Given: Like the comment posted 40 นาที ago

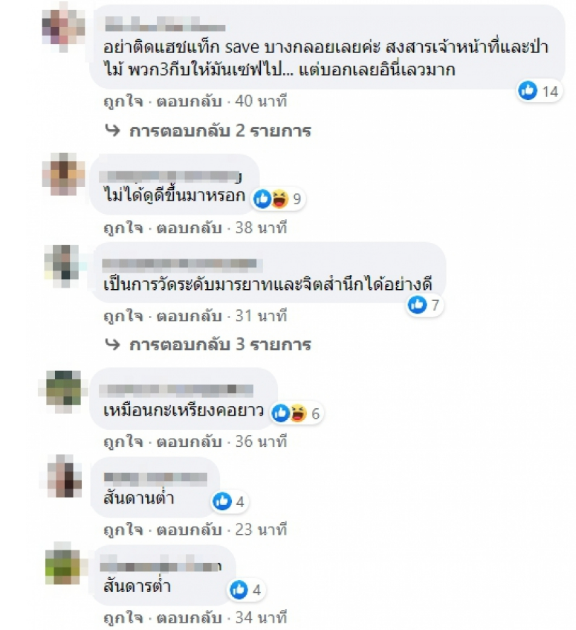Looking at the screenshot, I should pos(123,101).
